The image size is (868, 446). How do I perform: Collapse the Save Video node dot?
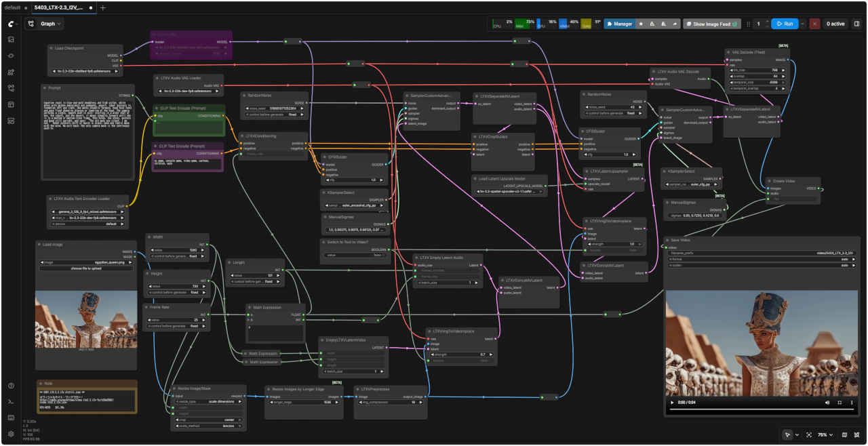point(667,240)
